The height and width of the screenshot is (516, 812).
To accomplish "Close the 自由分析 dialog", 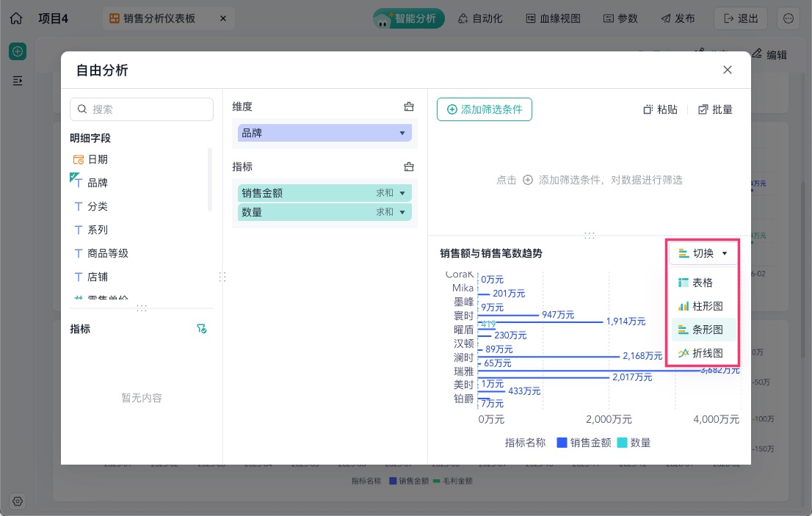I will [x=727, y=70].
